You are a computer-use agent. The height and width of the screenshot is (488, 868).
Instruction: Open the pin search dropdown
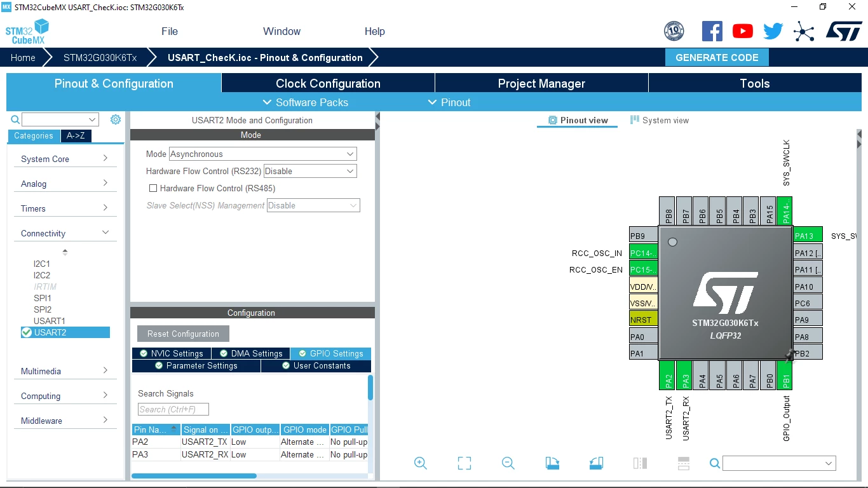coord(779,463)
